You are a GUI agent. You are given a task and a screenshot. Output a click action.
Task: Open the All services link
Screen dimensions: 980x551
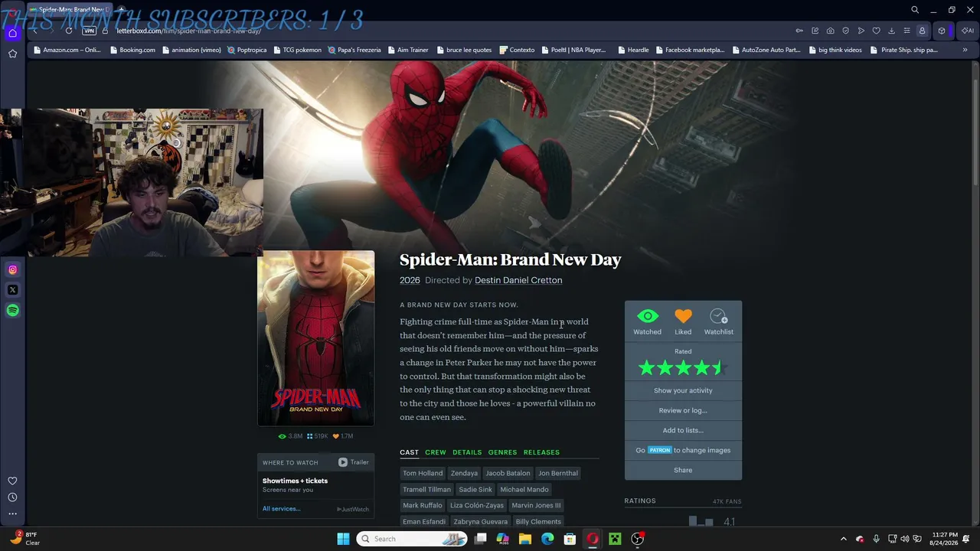281,509
